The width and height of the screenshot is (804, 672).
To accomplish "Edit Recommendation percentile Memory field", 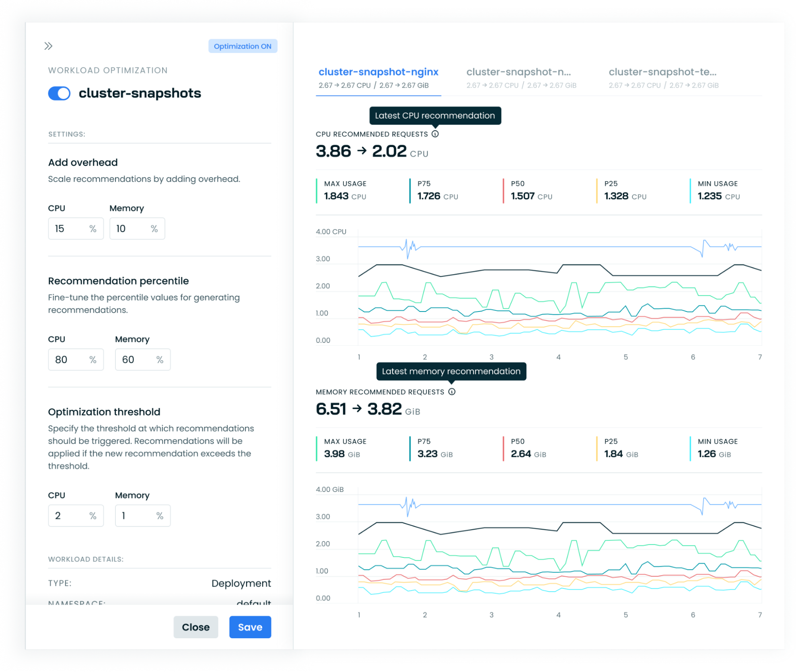I will coord(142,360).
